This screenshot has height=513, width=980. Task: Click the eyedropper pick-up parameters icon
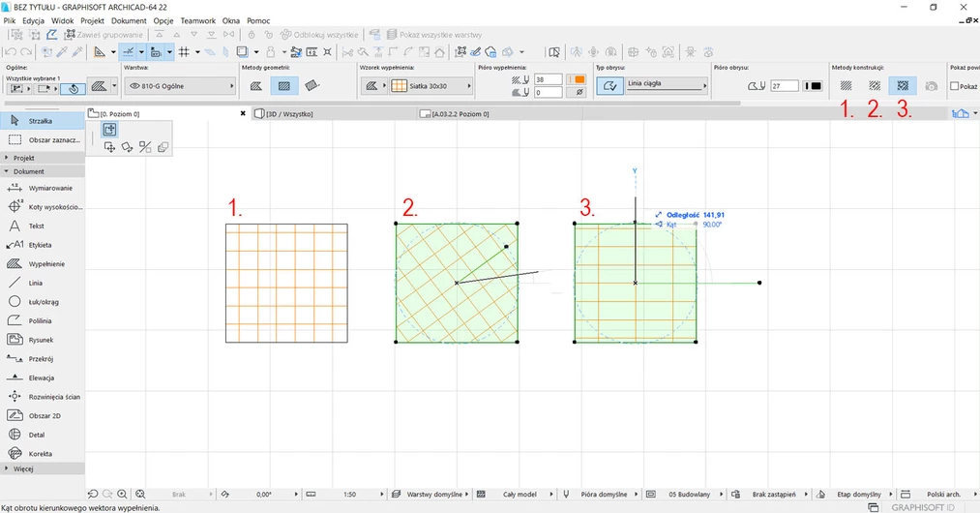[62, 52]
